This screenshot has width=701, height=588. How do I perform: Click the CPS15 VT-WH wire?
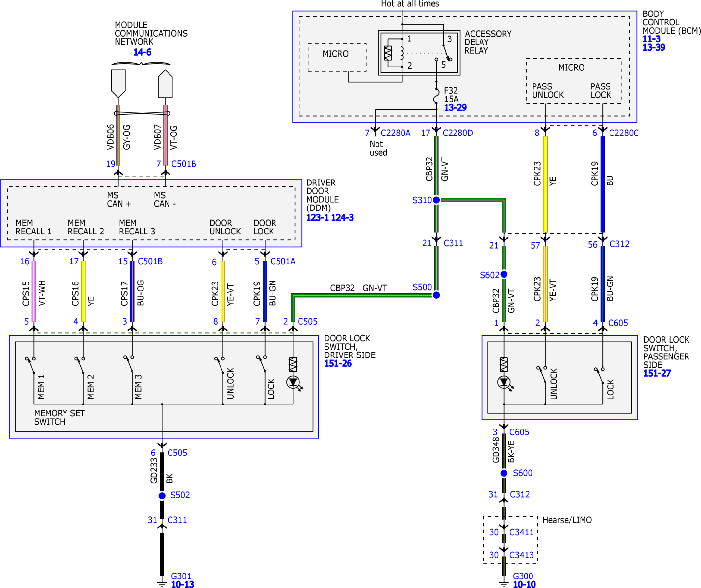[x=34, y=291]
